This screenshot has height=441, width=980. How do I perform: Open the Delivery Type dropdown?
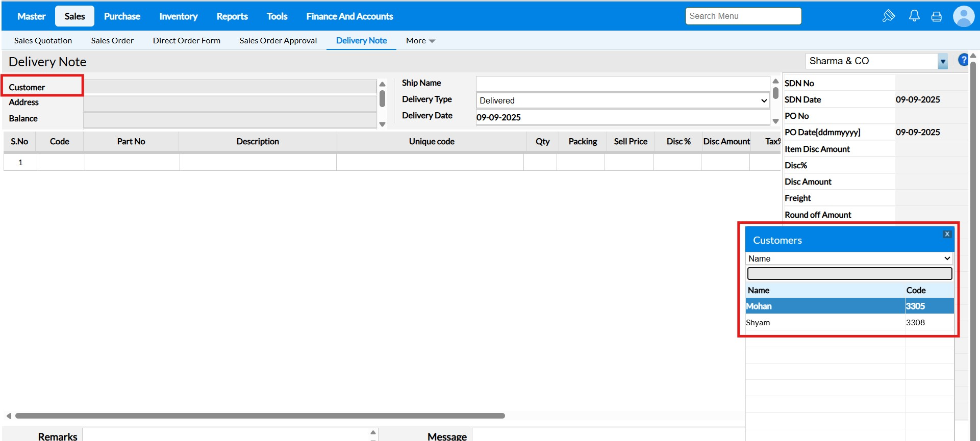tap(622, 100)
